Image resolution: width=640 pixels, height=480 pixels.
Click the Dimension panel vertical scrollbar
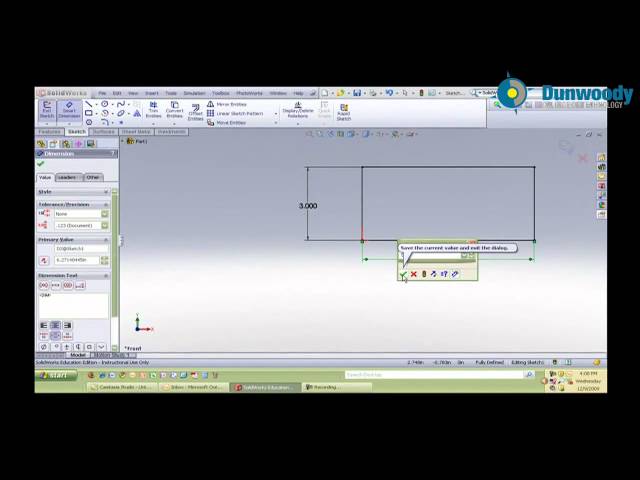(x=114, y=269)
